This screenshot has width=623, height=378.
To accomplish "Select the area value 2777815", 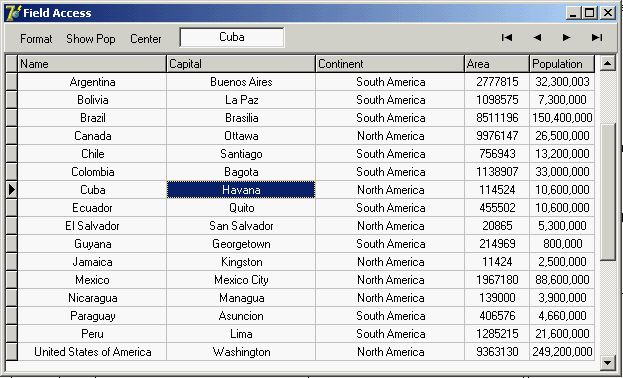I will [497, 82].
